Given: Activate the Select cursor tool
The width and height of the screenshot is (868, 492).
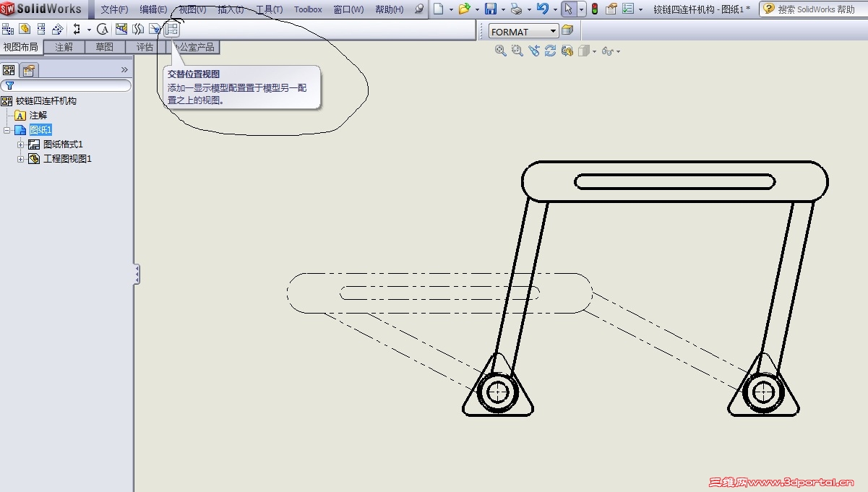Looking at the screenshot, I should point(569,9).
